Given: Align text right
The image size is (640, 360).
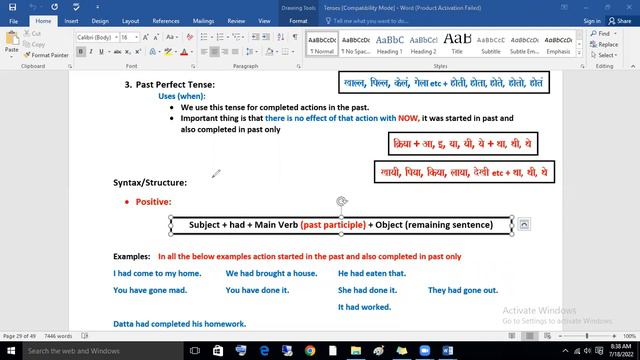Looking at the screenshot, I should pyautogui.click(x=224, y=52).
